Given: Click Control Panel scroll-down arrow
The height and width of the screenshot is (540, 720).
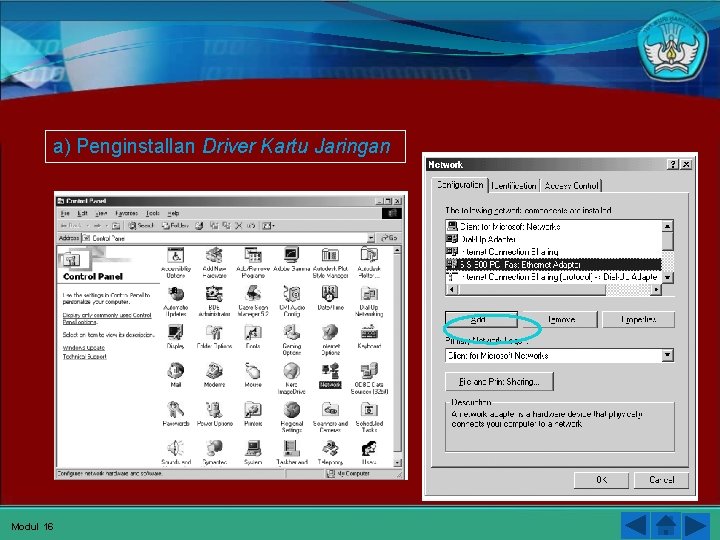Looking at the screenshot, I should (x=398, y=462).
